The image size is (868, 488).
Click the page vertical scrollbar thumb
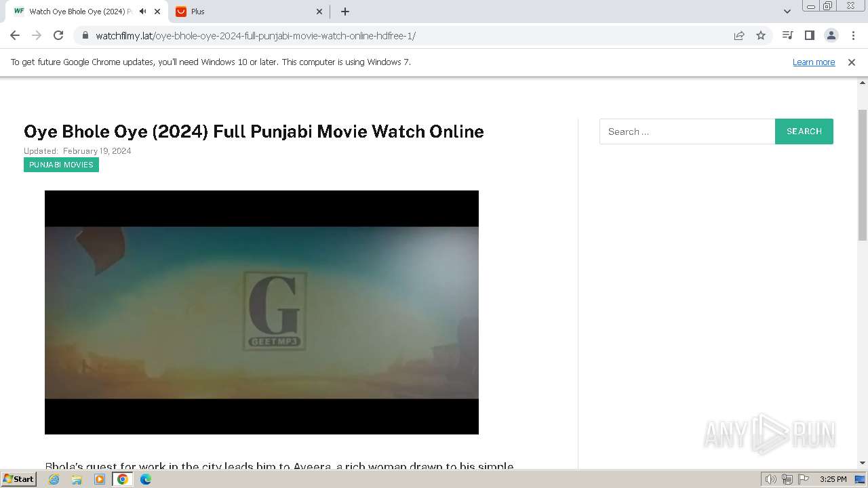863,174
